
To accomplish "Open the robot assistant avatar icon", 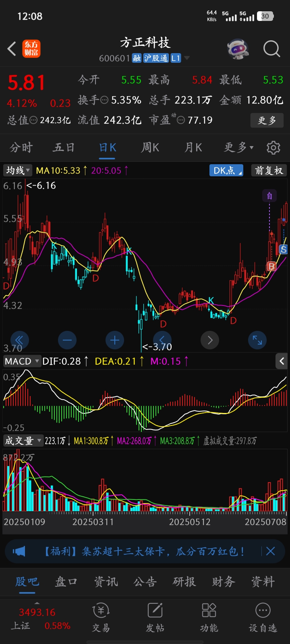I will (238, 49).
